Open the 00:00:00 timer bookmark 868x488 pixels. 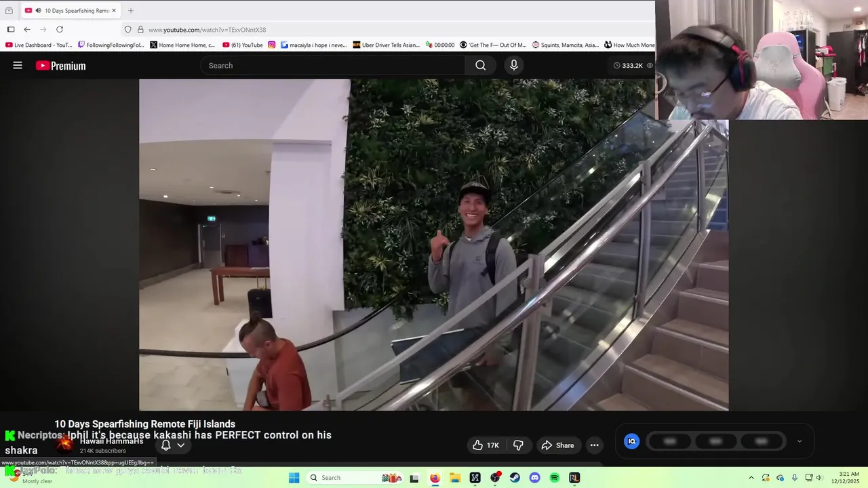(440, 45)
